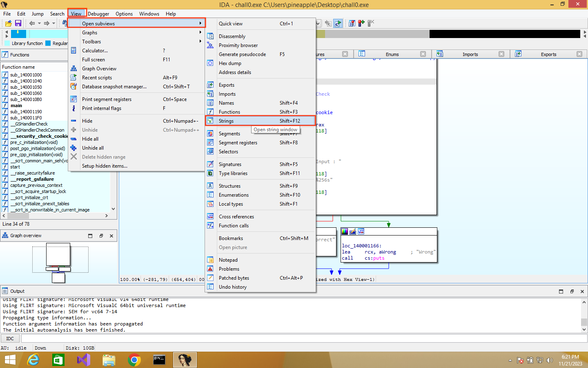
Task: Close the Enums tab
Action: click(x=423, y=54)
